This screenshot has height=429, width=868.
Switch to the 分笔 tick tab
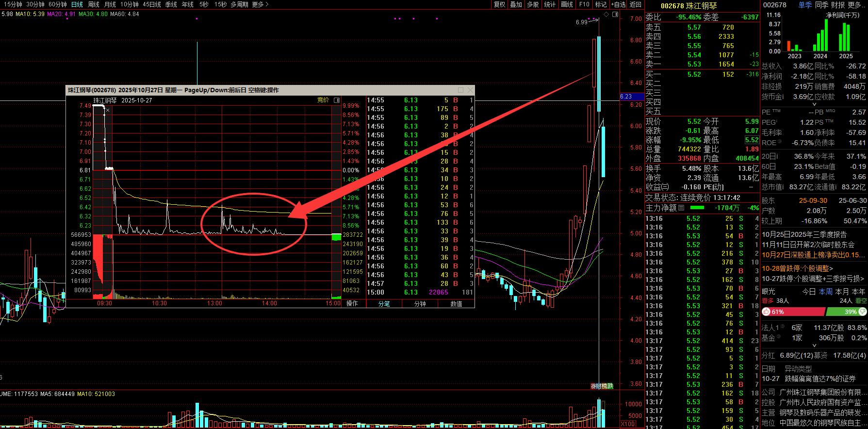tap(384, 304)
